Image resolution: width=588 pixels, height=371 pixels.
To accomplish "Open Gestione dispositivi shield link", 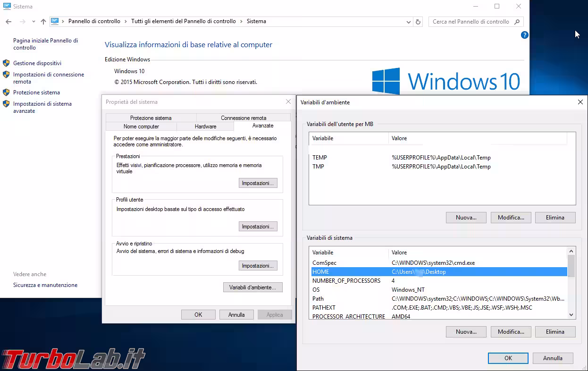I will pos(37,63).
